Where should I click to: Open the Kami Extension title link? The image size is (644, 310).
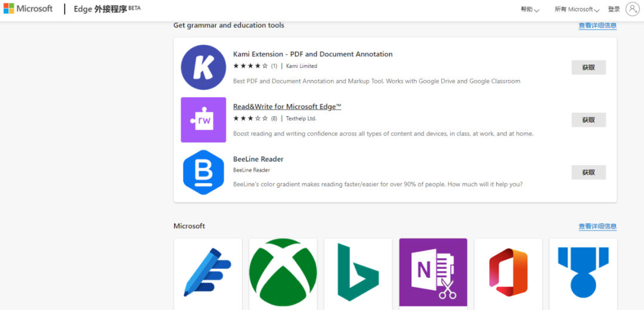(x=313, y=54)
